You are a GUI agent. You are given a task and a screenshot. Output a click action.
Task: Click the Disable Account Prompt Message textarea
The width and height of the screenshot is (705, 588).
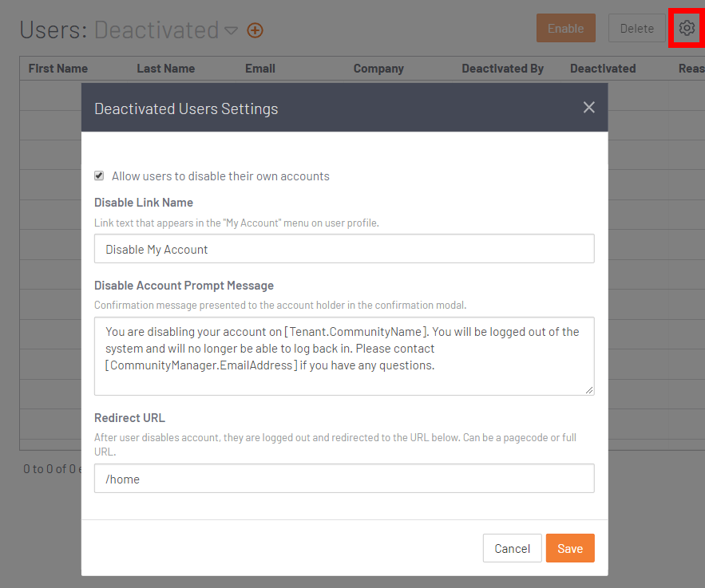[x=344, y=356]
